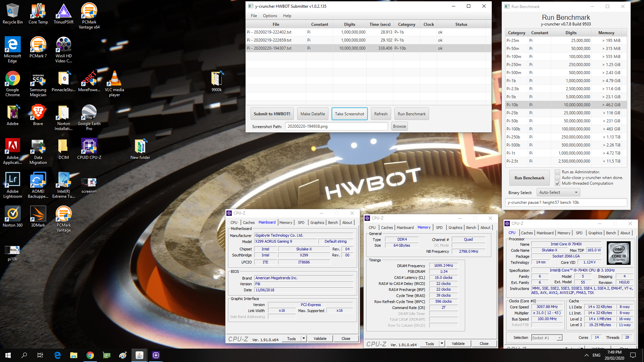Click the taskbar clock showing 7:49 PM
The height and width of the screenshot is (362, 644).
pos(614,355)
